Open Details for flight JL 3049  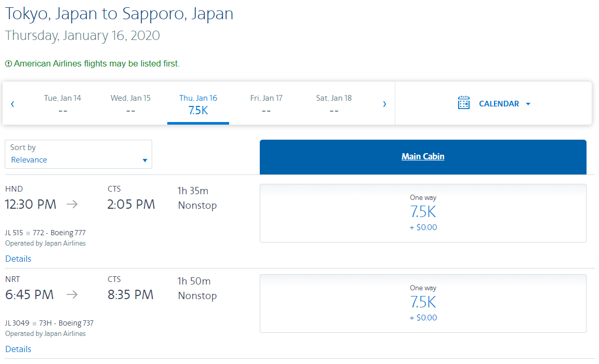18,349
